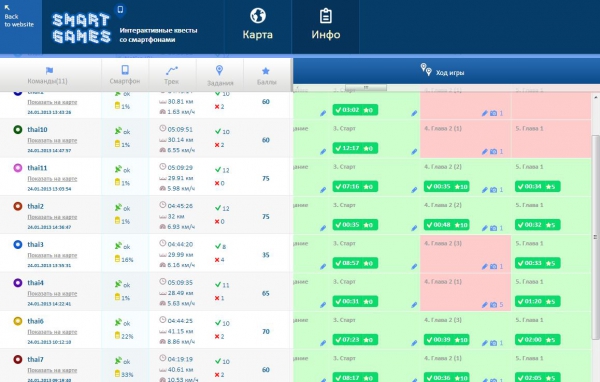Screen dimensions: 600x382
Task: Click thai4 purple team marker icon
Action: [x=18, y=282]
